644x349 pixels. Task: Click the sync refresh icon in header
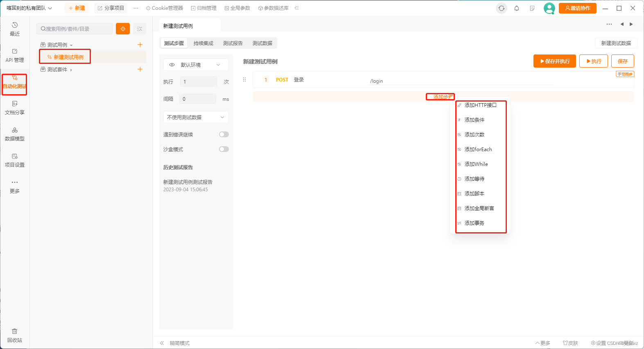[x=502, y=8]
